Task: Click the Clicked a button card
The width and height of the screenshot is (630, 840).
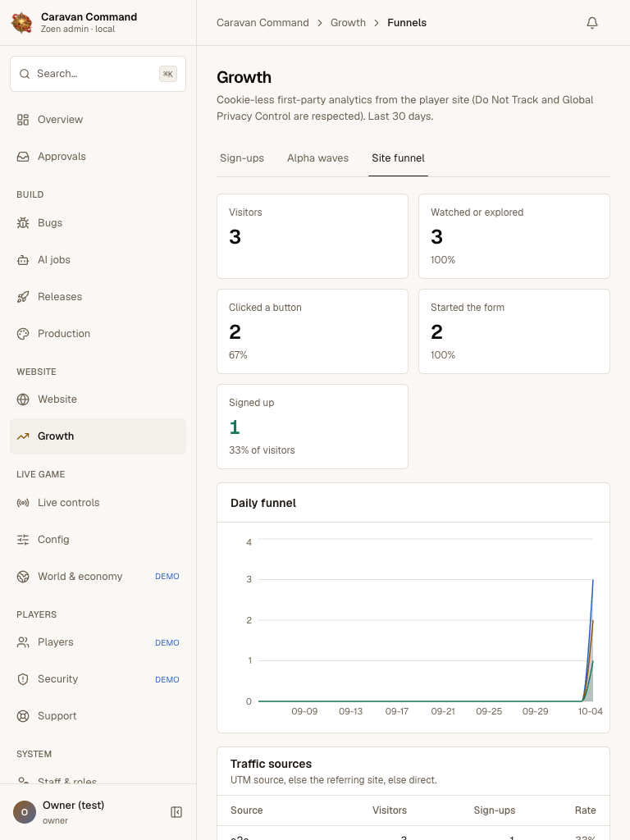Action: coord(313,331)
